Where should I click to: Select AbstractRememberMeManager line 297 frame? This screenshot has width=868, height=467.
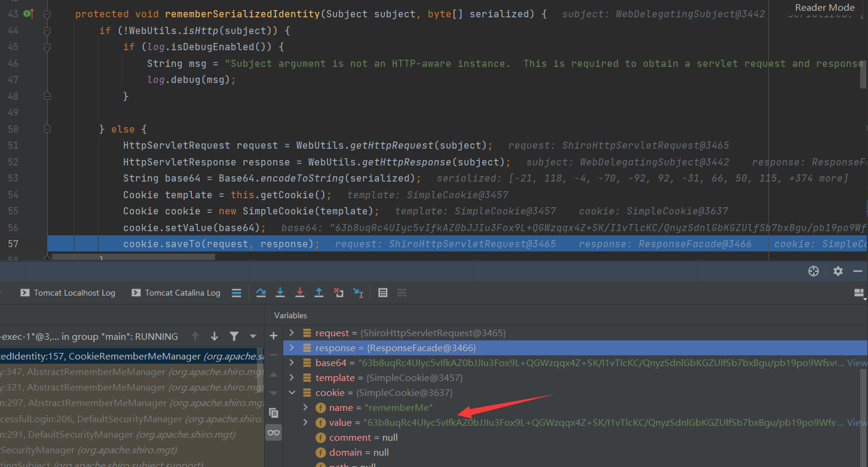[131, 403]
